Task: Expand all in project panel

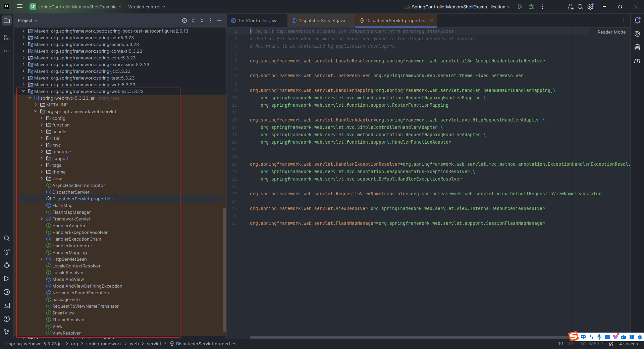Action: pyautogui.click(x=193, y=20)
